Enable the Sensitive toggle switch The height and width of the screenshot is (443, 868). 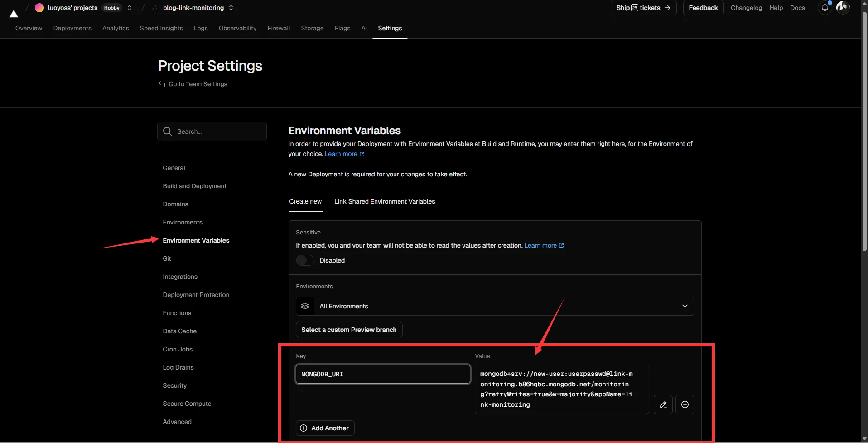305,260
